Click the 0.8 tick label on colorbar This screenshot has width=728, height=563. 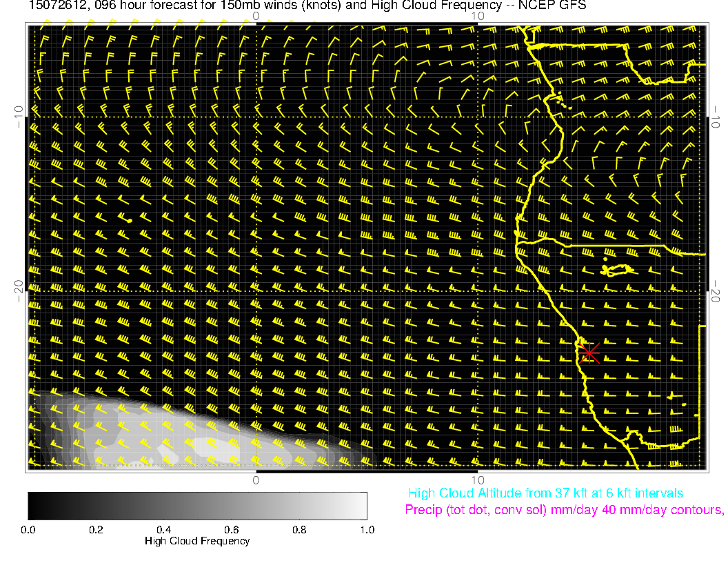click(x=299, y=530)
